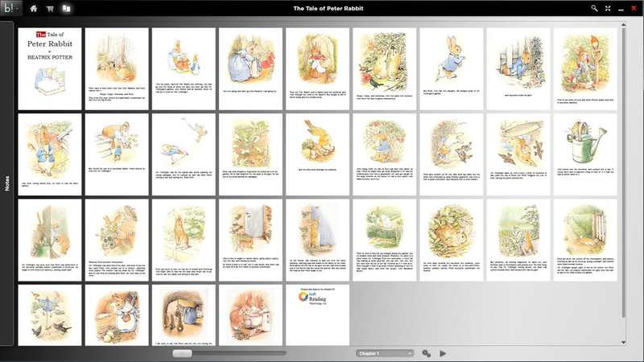Open page of Peter hiding under leaves
Image resolution: width=644 pixels, height=362 pixels.
(452, 240)
